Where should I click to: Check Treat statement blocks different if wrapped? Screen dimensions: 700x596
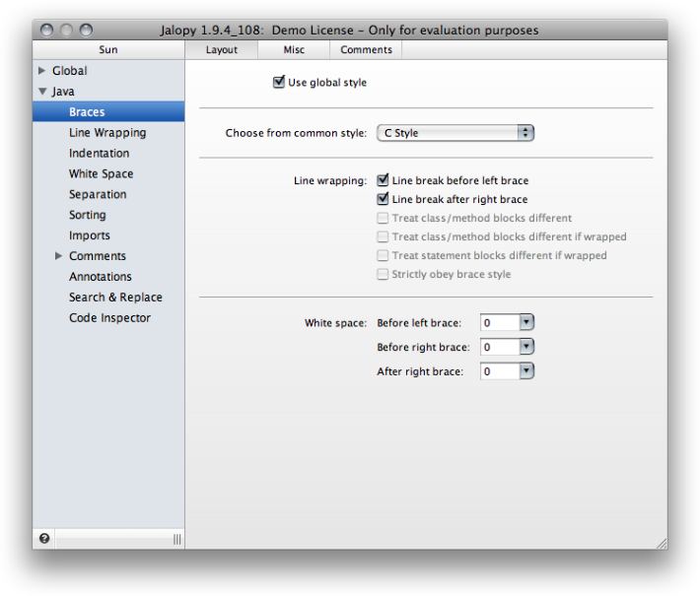tap(383, 255)
